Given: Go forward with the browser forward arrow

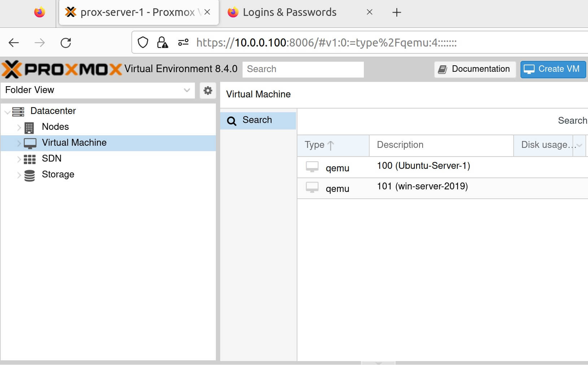Looking at the screenshot, I should (x=40, y=43).
